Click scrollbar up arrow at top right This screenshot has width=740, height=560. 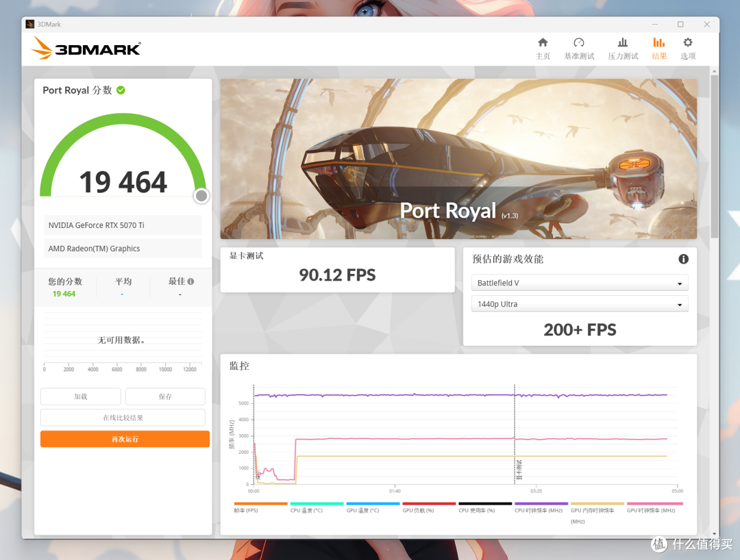click(715, 71)
